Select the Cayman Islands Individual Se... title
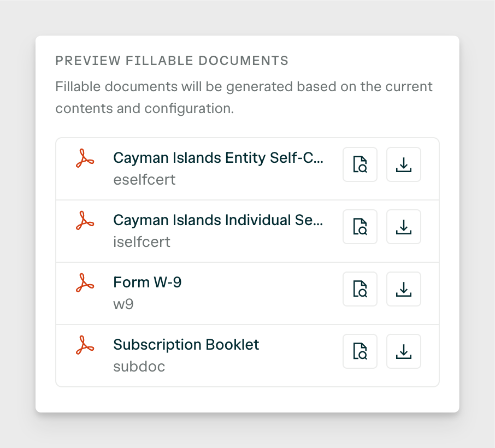 218,220
